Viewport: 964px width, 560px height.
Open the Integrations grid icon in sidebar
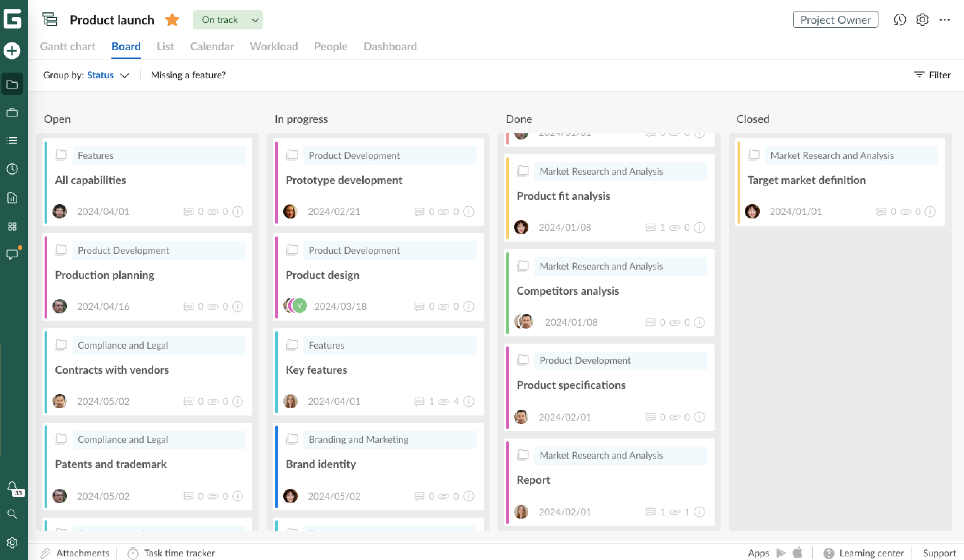click(12, 226)
